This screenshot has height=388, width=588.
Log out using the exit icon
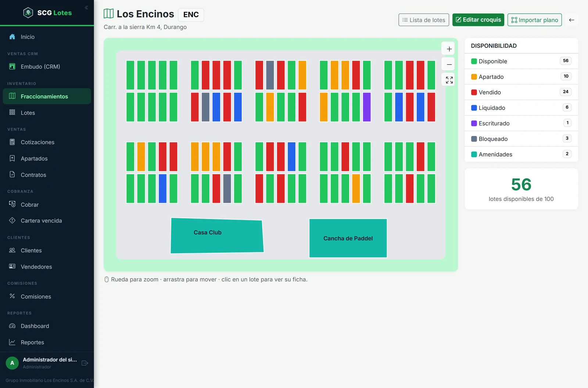pyautogui.click(x=85, y=363)
